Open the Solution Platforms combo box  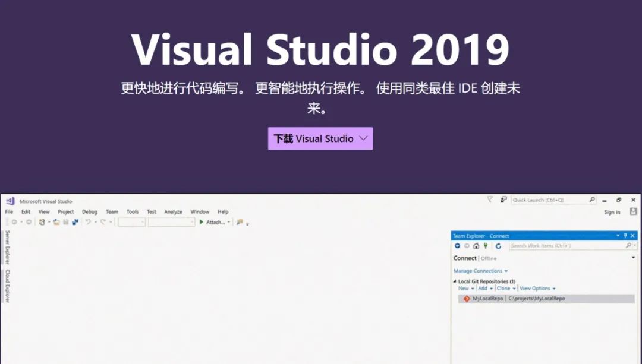[x=171, y=222]
